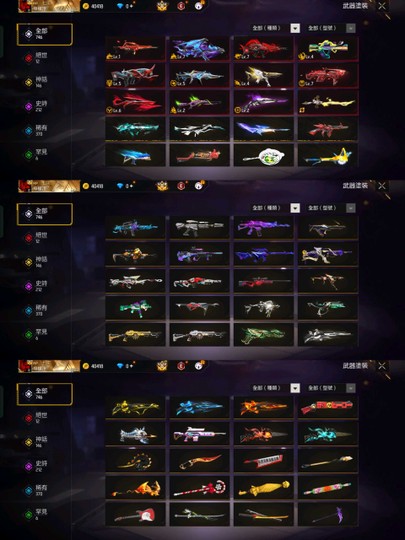Choose the yellow folded umbrella skin
This screenshot has height=540, width=405.
(264, 488)
